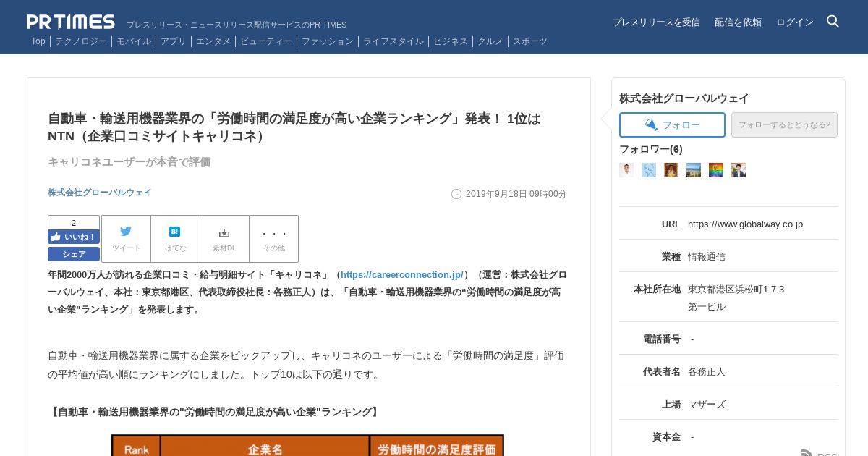
Task: Open the careerconnection.jp link
Action: point(402,274)
